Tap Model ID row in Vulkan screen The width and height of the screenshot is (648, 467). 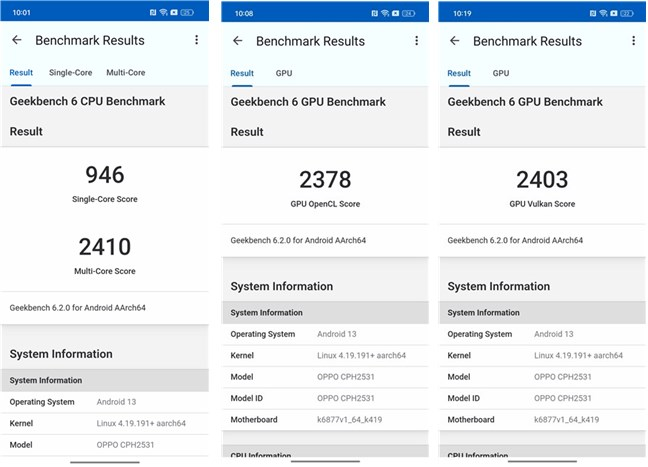(x=542, y=398)
